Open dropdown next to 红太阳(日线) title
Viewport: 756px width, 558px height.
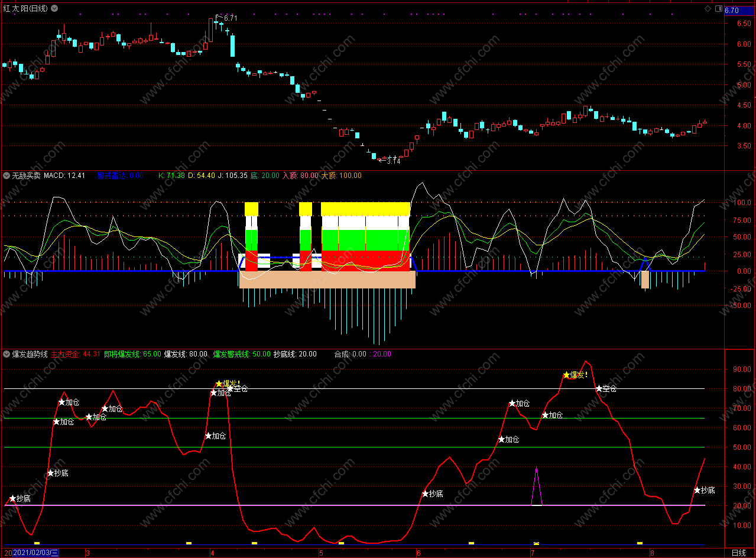coord(54,9)
